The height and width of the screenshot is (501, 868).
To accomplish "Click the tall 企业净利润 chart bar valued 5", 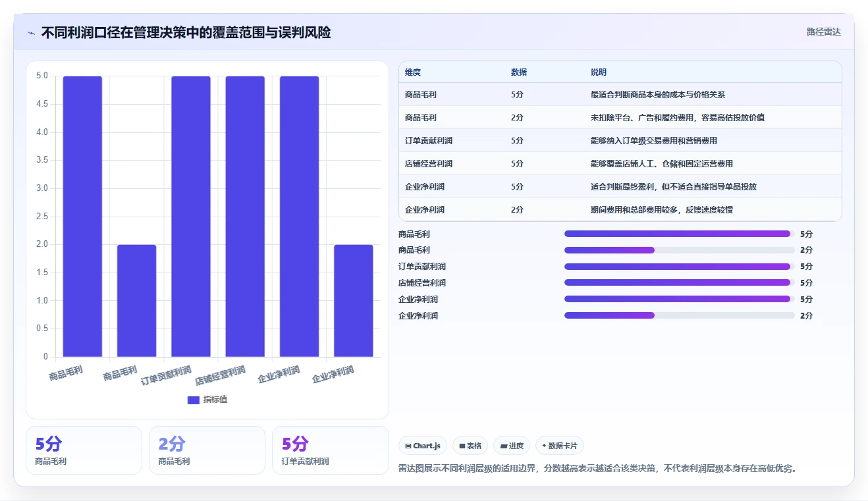I will click(299, 217).
